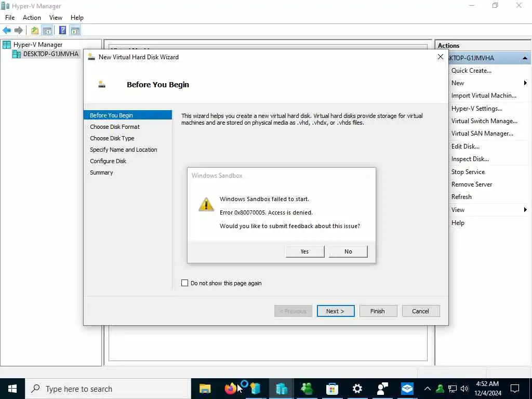Open Hyper-V Settings action
The width and height of the screenshot is (532, 399).
pyautogui.click(x=477, y=109)
